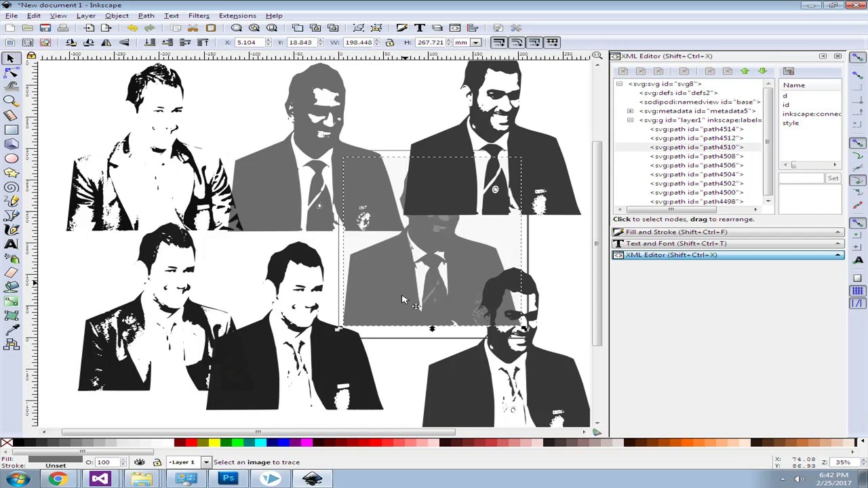Image resolution: width=868 pixels, height=488 pixels.
Task: Toggle width/height ratio lock
Action: 389,43
